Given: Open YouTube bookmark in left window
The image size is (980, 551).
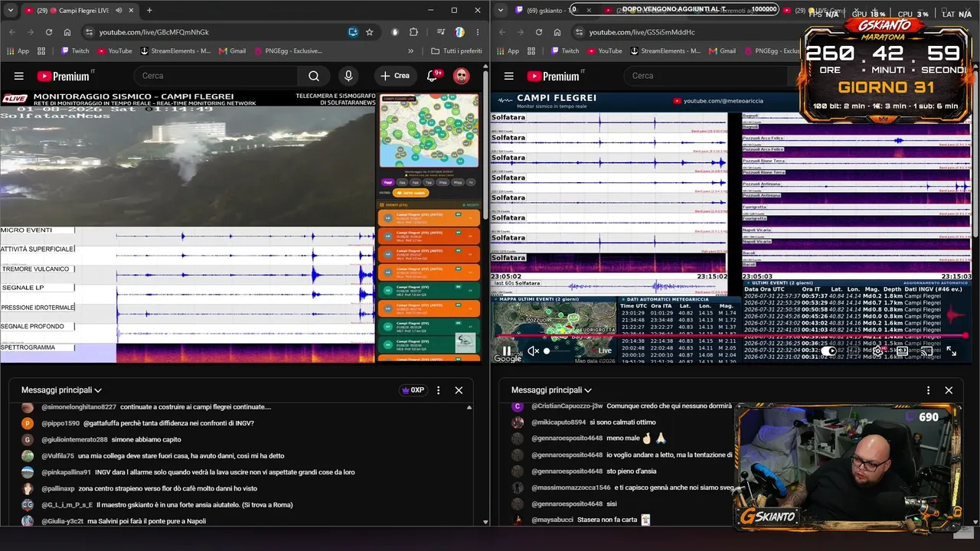Looking at the screenshot, I should (x=114, y=51).
